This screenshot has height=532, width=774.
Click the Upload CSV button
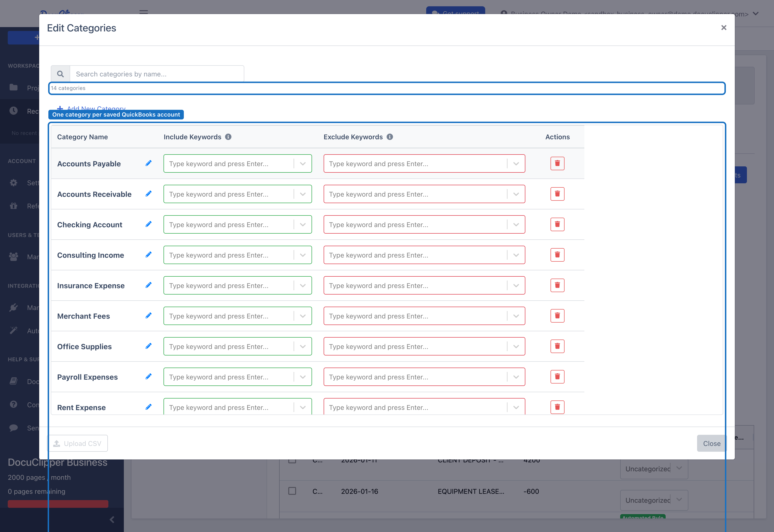tap(78, 443)
